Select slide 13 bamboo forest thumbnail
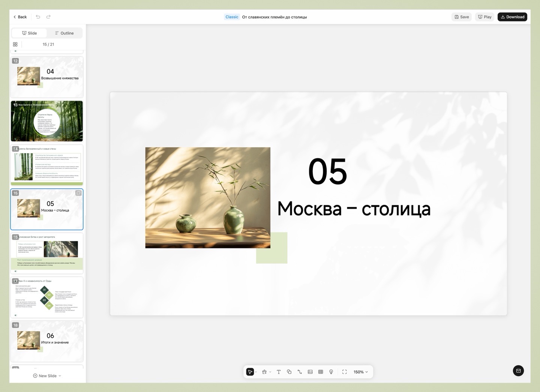 click(x=47, y=121)
